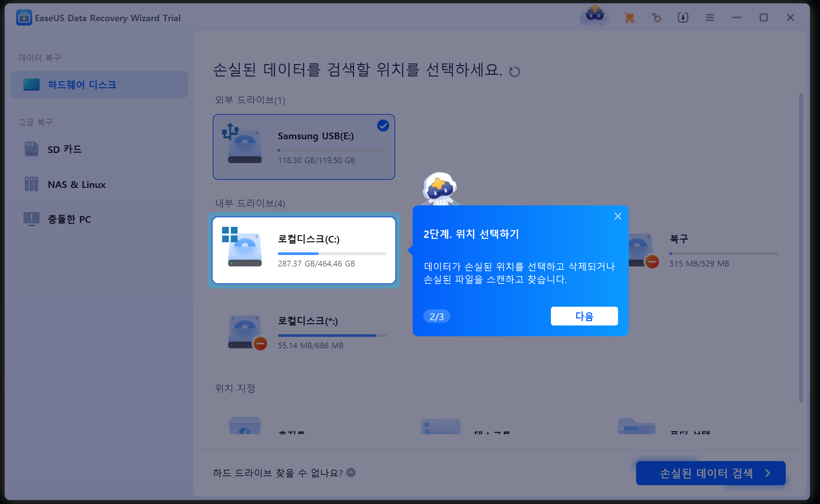Image resolution: width=820 pixels, height=504 pixels.
Task: Select the 로컬디스크(*:) drive
Action: [x=304, y=332]
